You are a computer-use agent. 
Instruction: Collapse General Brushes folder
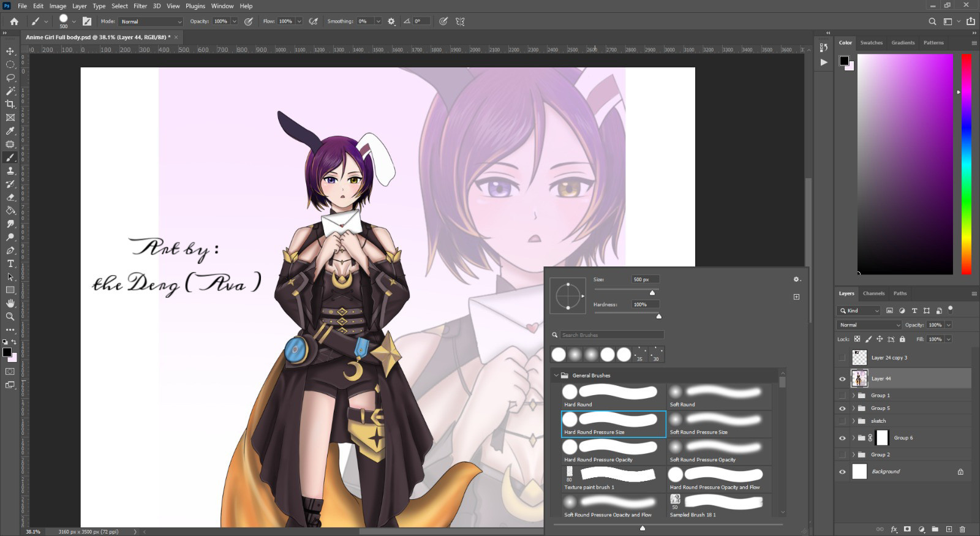pyautogui.click(x=556, y=376)
